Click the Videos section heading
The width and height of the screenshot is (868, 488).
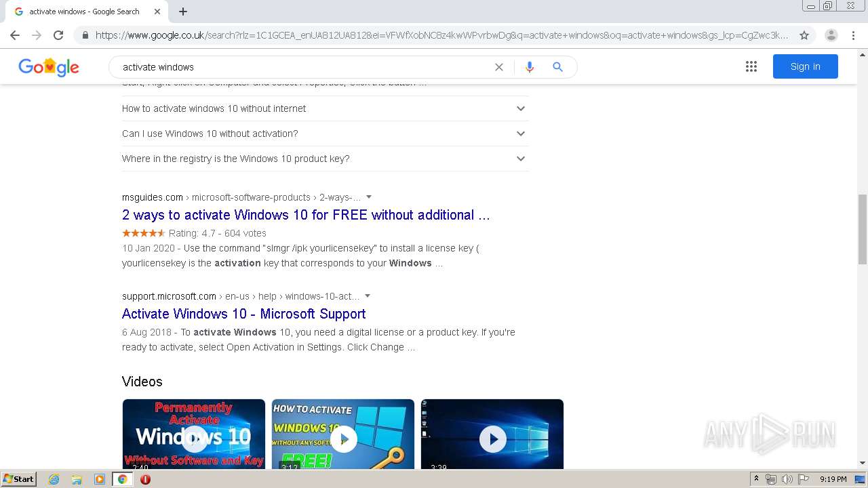(142, 382)
